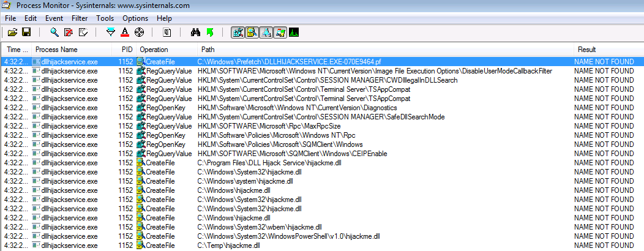Click the Find binoculars icon

click(x=195, y=32)
